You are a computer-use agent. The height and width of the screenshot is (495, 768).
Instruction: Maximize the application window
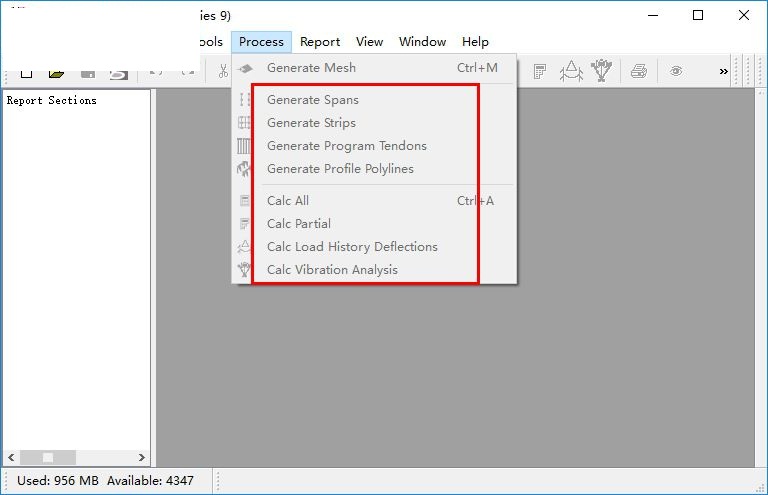(x=698, y=15)
